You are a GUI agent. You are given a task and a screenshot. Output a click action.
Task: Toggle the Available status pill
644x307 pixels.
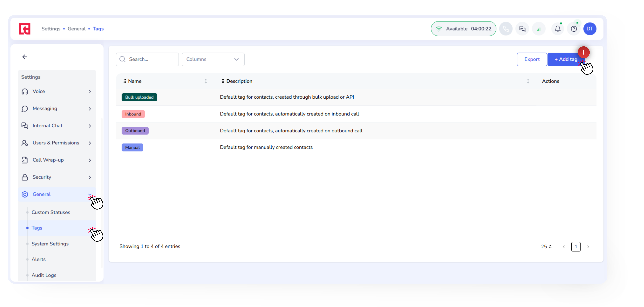pyautogui.click(x=463, y=29)
